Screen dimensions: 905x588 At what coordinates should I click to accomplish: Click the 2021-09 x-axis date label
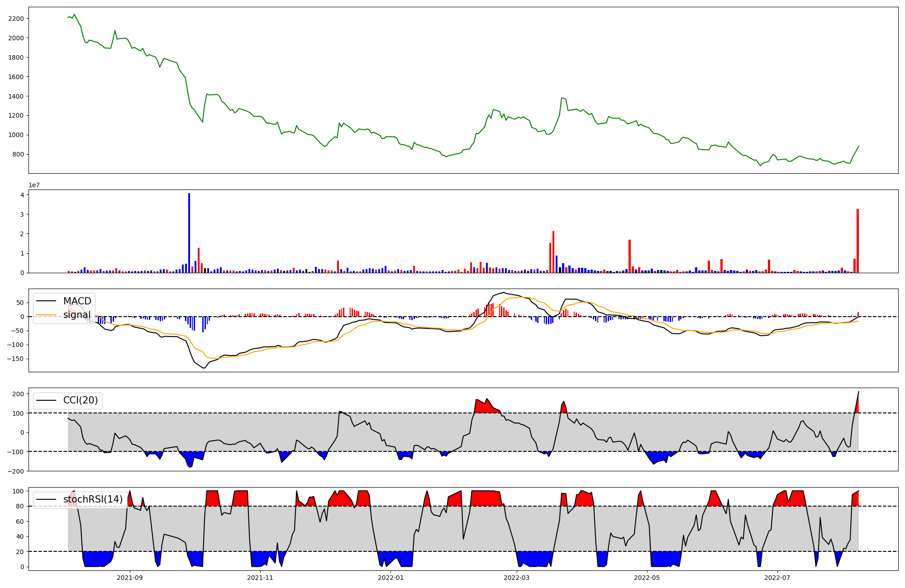tap(130, 578)
